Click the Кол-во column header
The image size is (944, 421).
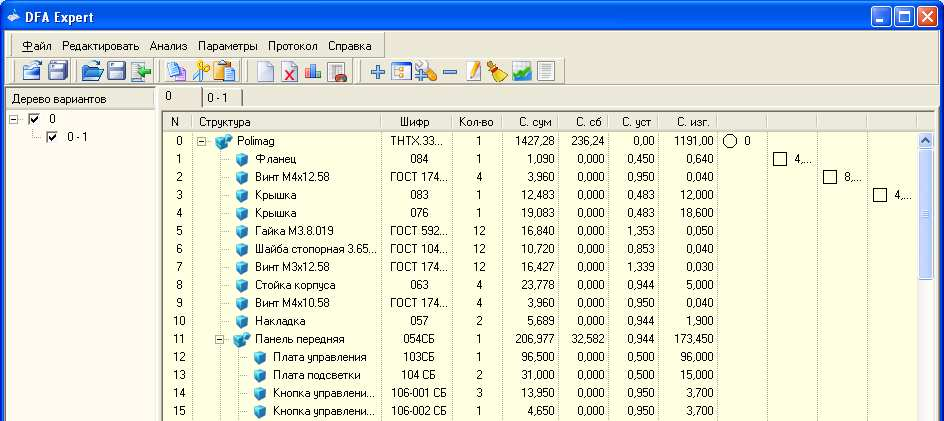pyautogui.click(x=476, y=122)
